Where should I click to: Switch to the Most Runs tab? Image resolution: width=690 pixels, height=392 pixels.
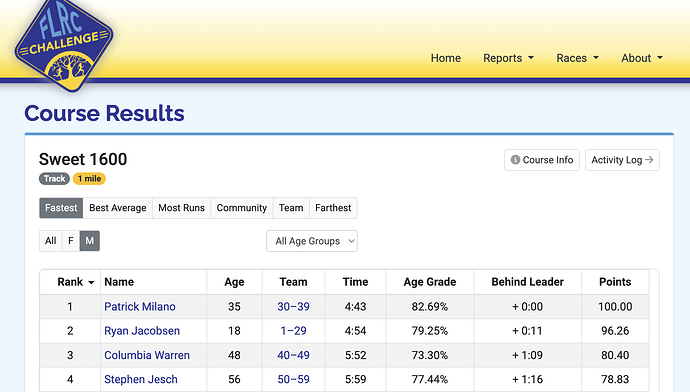[181, 208]
